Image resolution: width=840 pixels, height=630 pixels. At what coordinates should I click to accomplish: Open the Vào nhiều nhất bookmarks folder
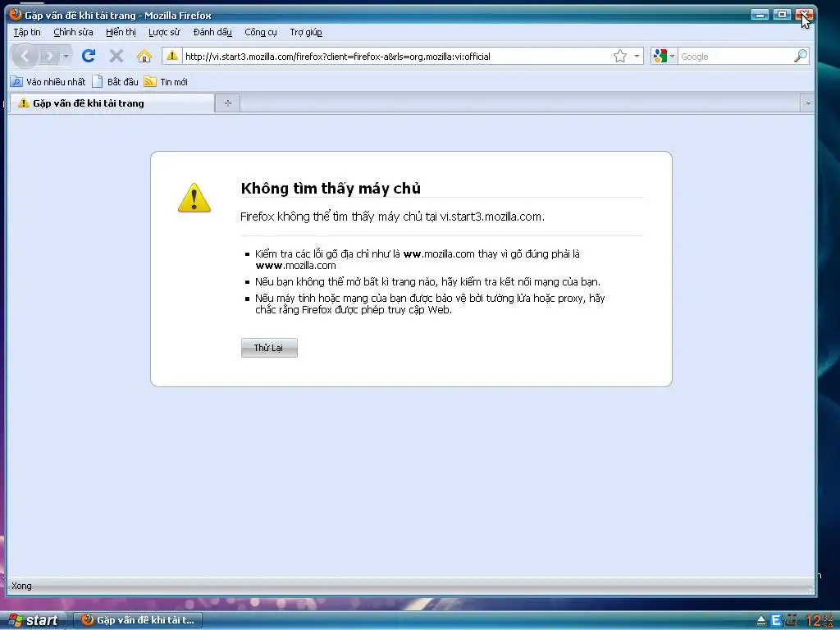tap(48, 82)
